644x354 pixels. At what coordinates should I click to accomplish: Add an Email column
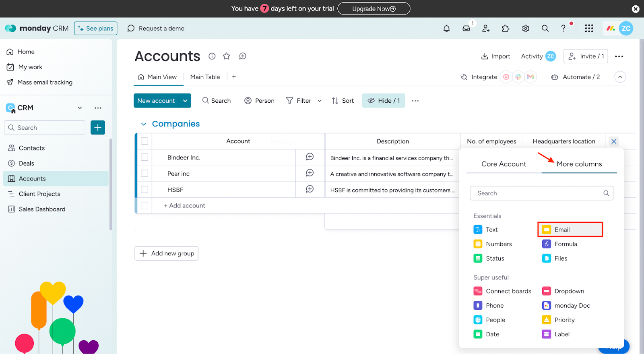point(570,230)
